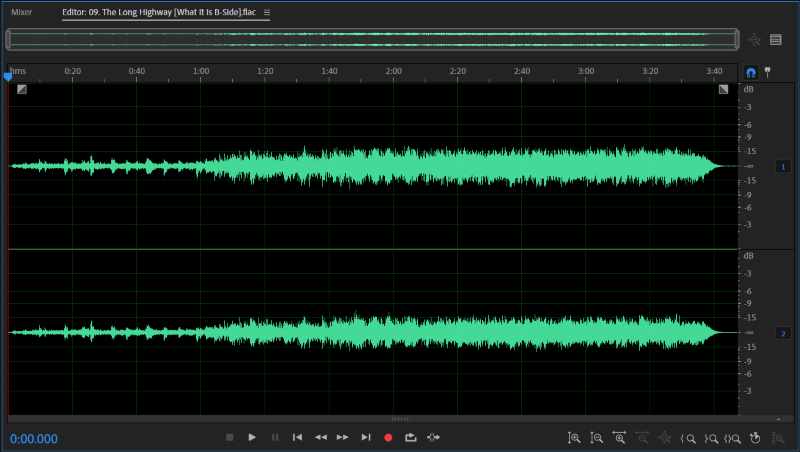
Task: Zoom in amplitude icon
Action: pos(574,438)
